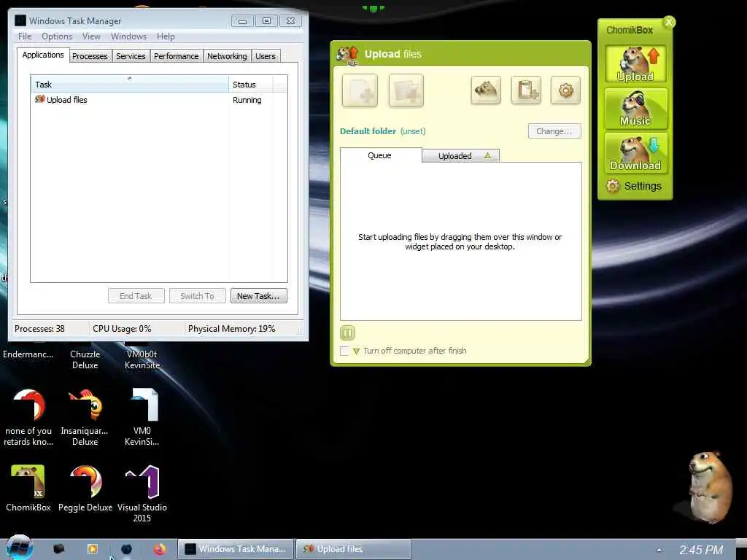
Task: Click CPU Usage: 0% status entry
Action: click(122, 329)
